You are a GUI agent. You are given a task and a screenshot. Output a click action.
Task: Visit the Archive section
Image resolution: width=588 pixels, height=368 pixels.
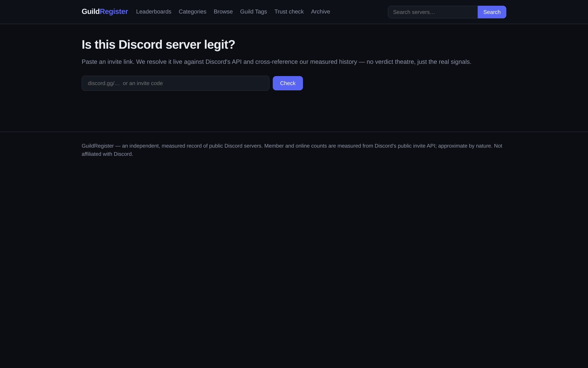321,12
